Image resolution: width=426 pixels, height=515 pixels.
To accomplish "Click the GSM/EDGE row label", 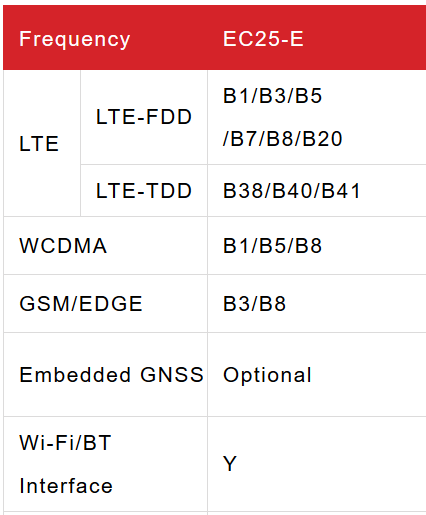I will (81, 304).
